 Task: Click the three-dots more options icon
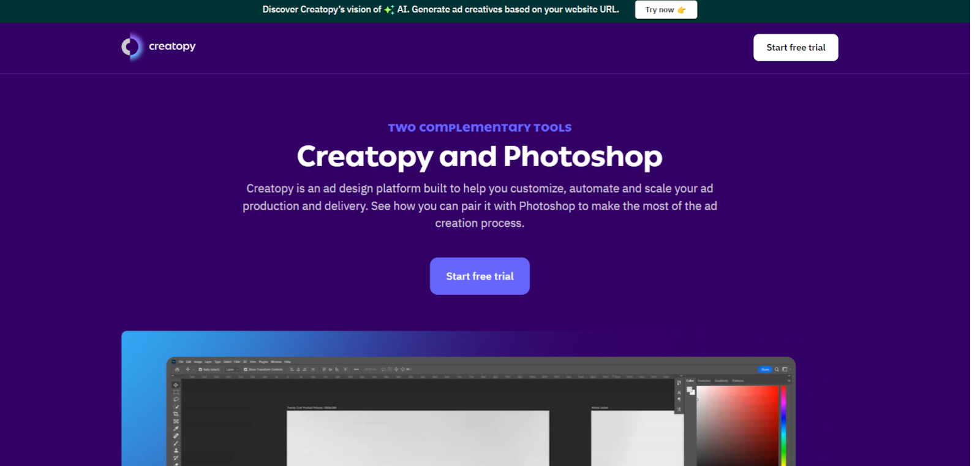pyautogui.click(x=356, y=369)
